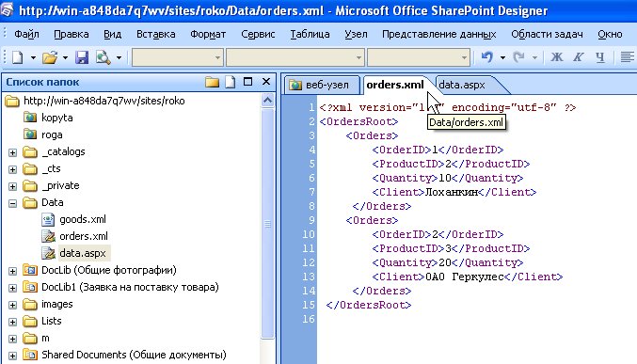
Task: Click the align left paragraph icon
Action: pos(628,57)
